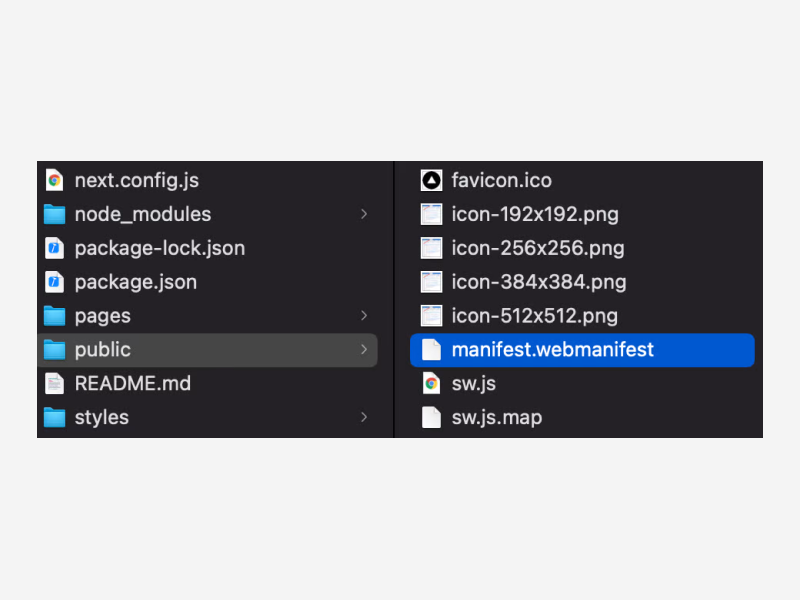The width and height of the screenshot is (800, 600).
Task: Click the package-lock.json file icon
Action: click(x=54, y=248)
